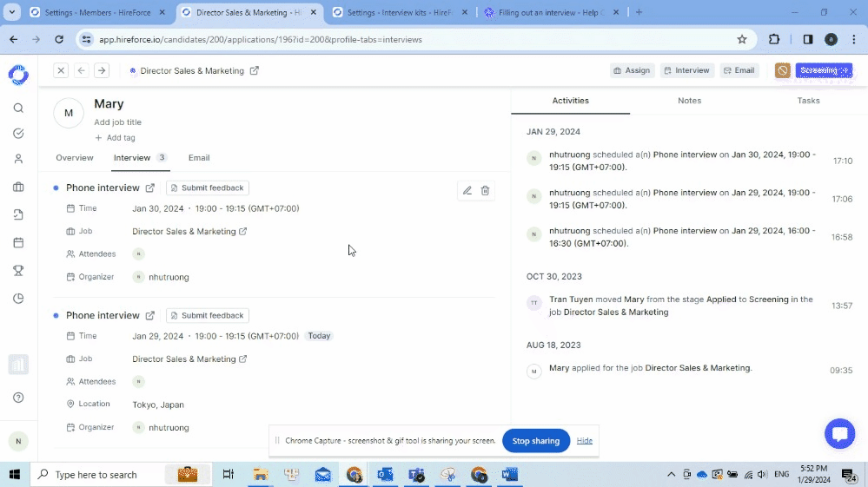Expand the browser tab search chevron
Viewport: 868px width, 487px height.
point(12,12)
